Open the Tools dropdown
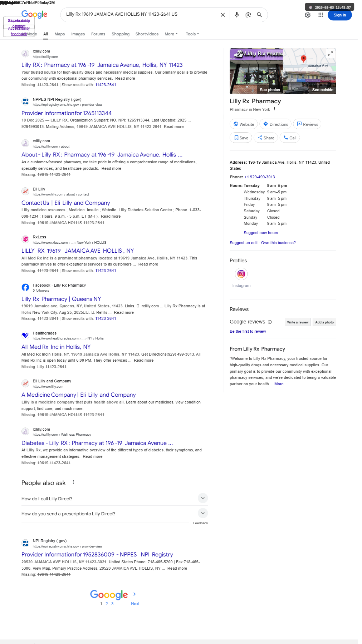The image size is (362, 644). click(x=192, y=34)
